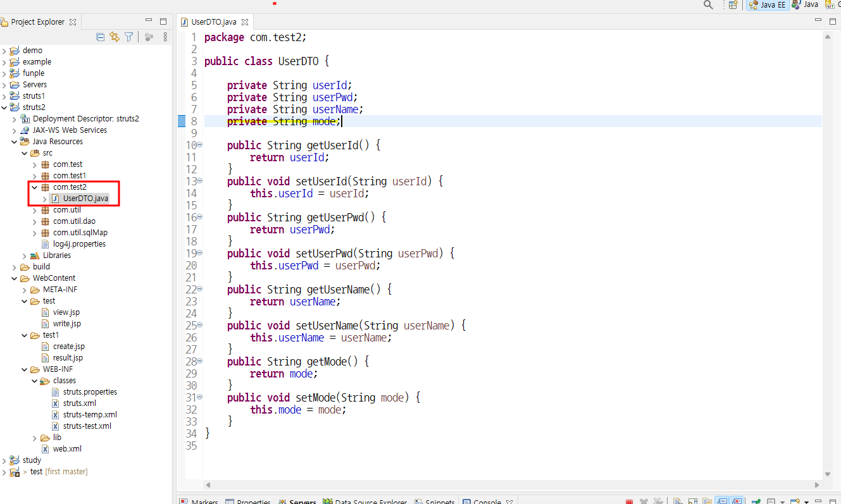Select the com.test2 package

point(70,187)
